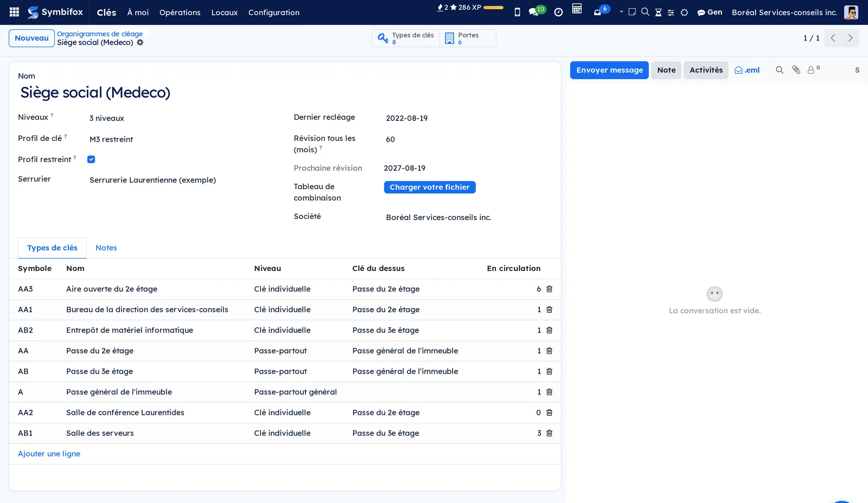This screenshot has width=868, height=503.
Task: Delete the AA3 Aire ouverte row
Action: click(x=549, y=289)
